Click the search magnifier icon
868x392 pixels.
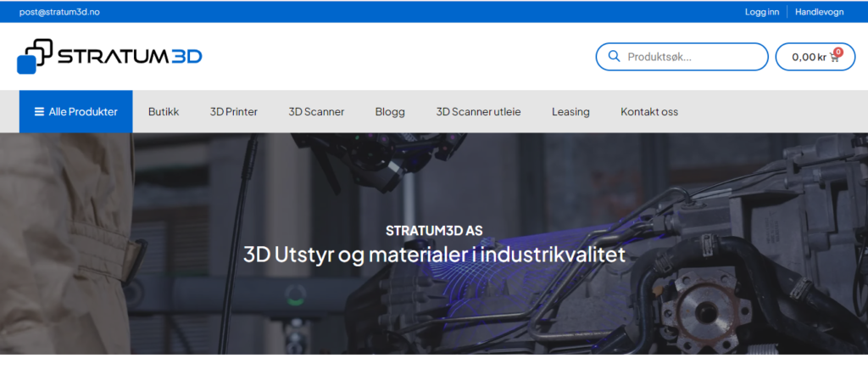(614, 56)
